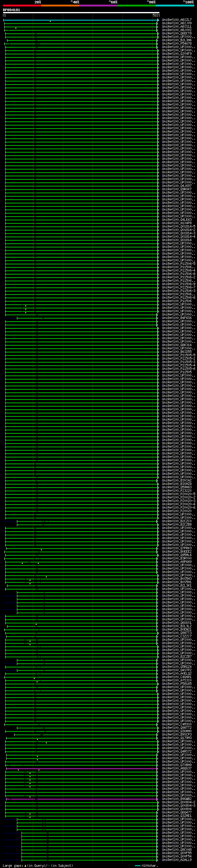
Task: Select the UniRef100_Q4LE63 label
Action: coord(176,220)
